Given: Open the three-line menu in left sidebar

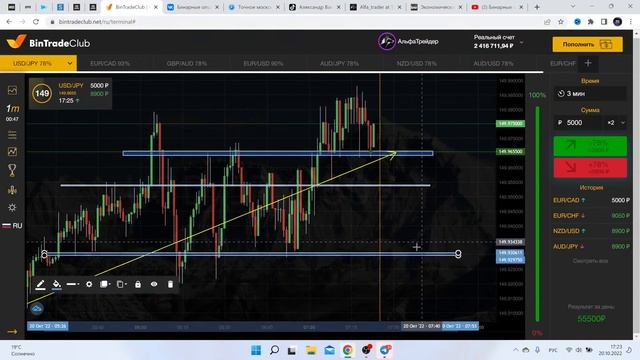Looking at the screenshot, I should point(12,135).
